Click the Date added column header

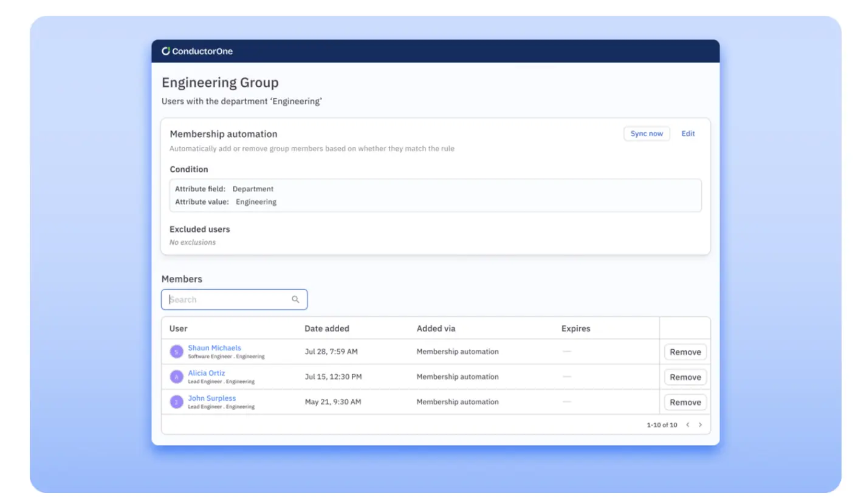[x=327, y=329]
